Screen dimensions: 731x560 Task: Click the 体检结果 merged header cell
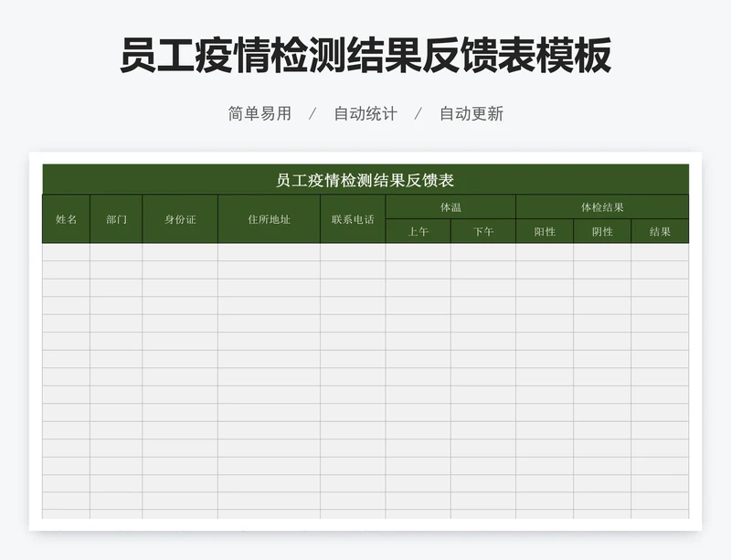602,207
